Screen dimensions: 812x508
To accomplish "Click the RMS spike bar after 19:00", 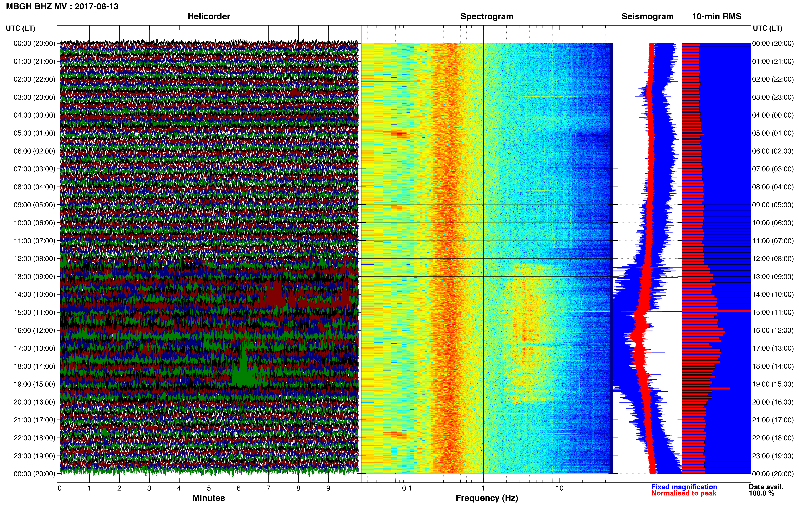I will click(706, 388).
